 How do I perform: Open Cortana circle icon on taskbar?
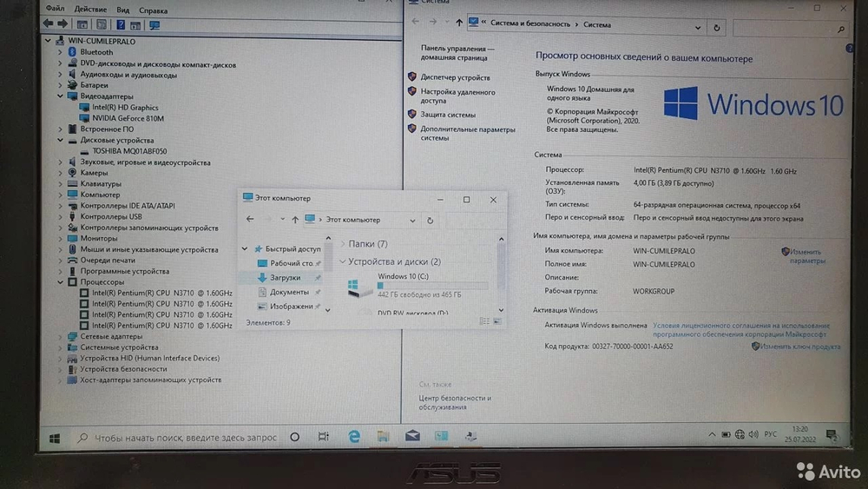[295, 437]
